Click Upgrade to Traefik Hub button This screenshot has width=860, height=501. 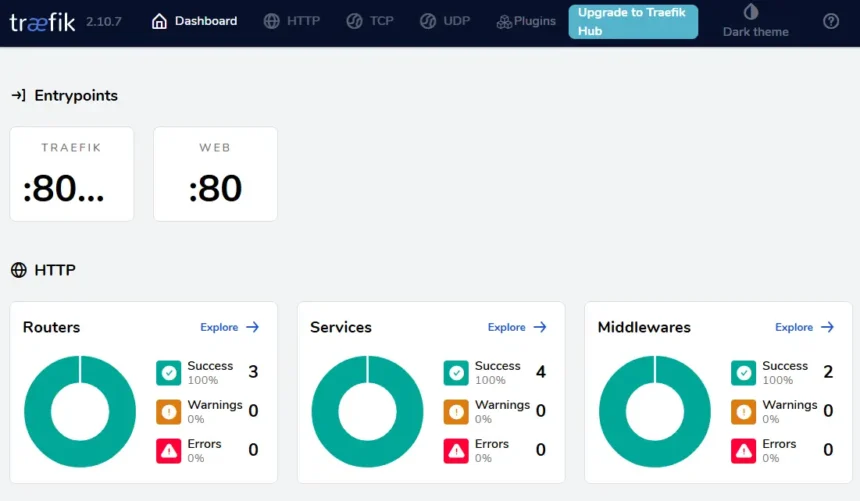point(632,21)
